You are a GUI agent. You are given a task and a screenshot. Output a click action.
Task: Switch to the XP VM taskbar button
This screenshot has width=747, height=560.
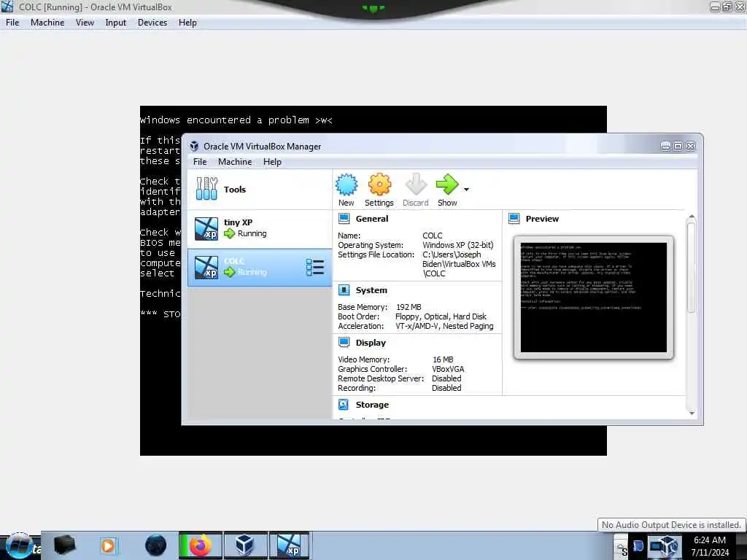289,545
